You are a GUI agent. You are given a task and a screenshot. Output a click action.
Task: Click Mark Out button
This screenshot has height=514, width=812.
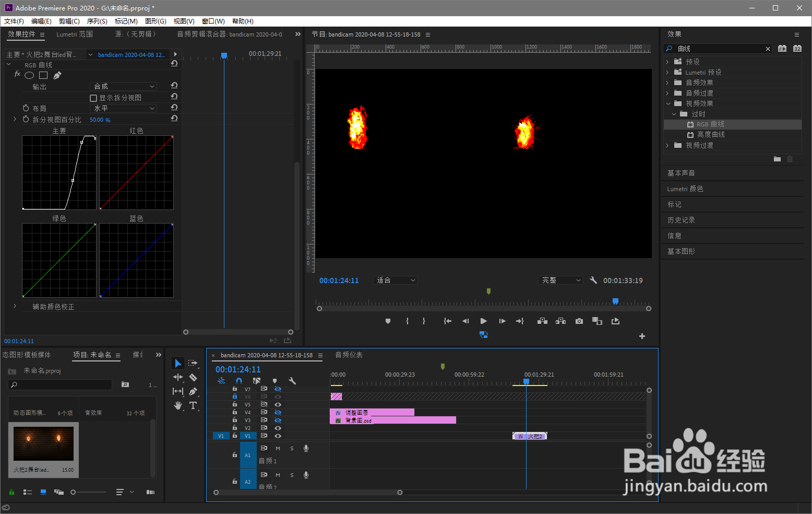pyautogui.click(x=424, y=321)
